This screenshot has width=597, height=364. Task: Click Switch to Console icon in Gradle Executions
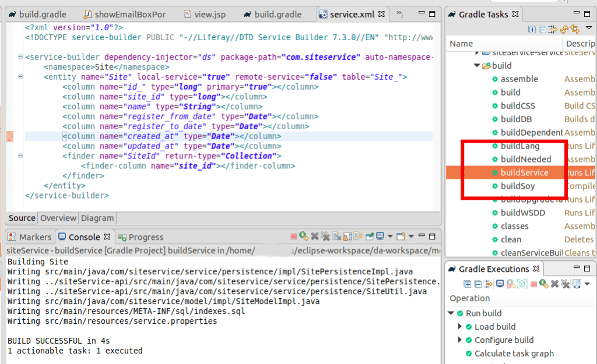[x=500, y=284]
